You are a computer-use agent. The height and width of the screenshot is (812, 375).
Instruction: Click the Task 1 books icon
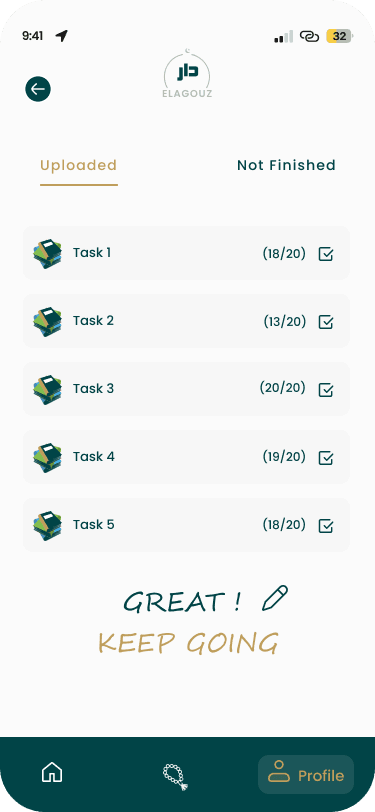tap(47, 254)
